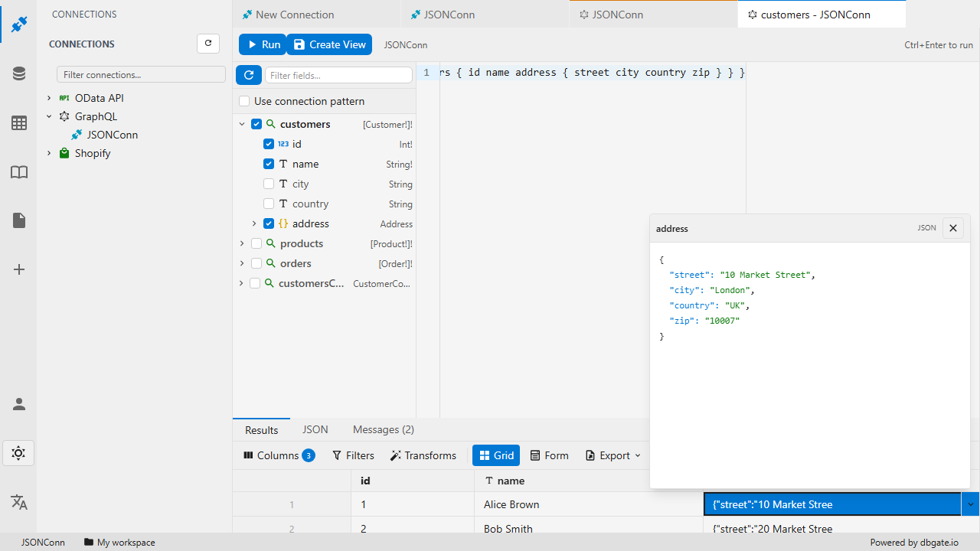Click the OData API icon
The image size is (980, 551).
click(x=64, y=98)
